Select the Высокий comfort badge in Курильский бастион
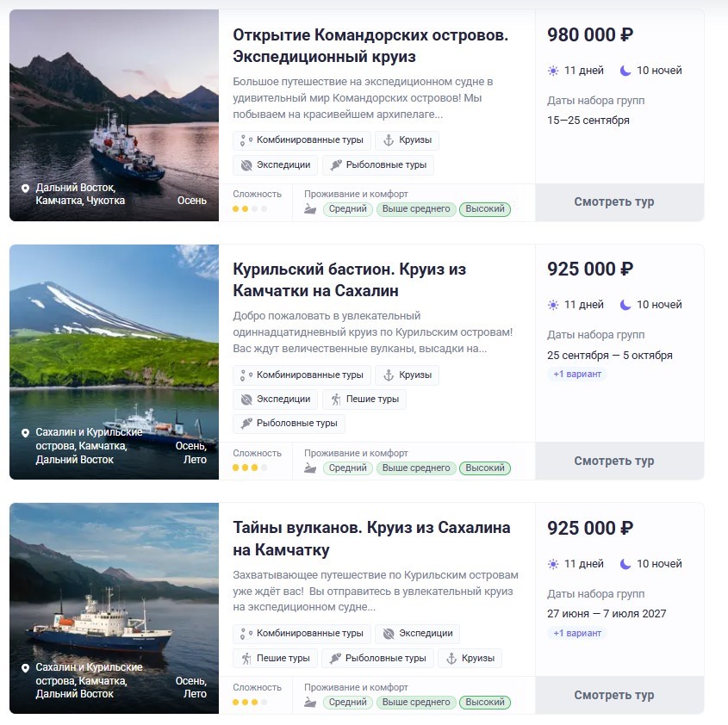The height and width of the screenshot is (725, 728). pyautogui.click(x=485, y=468)
